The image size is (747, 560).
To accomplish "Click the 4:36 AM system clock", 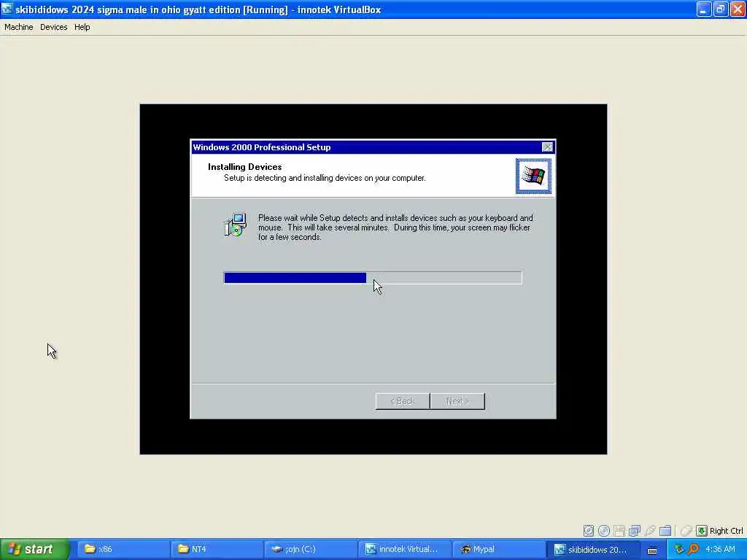I will coord(720,549).
